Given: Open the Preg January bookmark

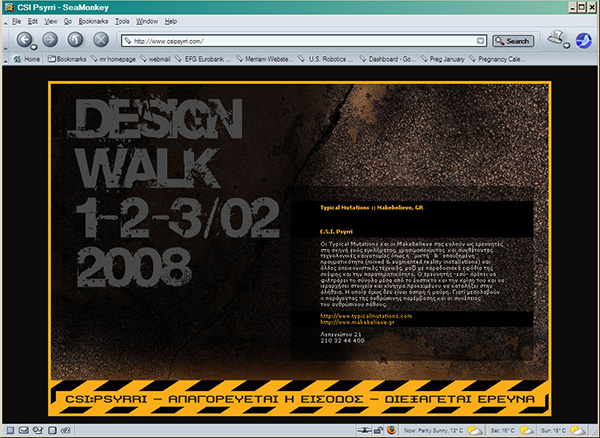Looking at the screenshot, I should click(x=443, y=59).
